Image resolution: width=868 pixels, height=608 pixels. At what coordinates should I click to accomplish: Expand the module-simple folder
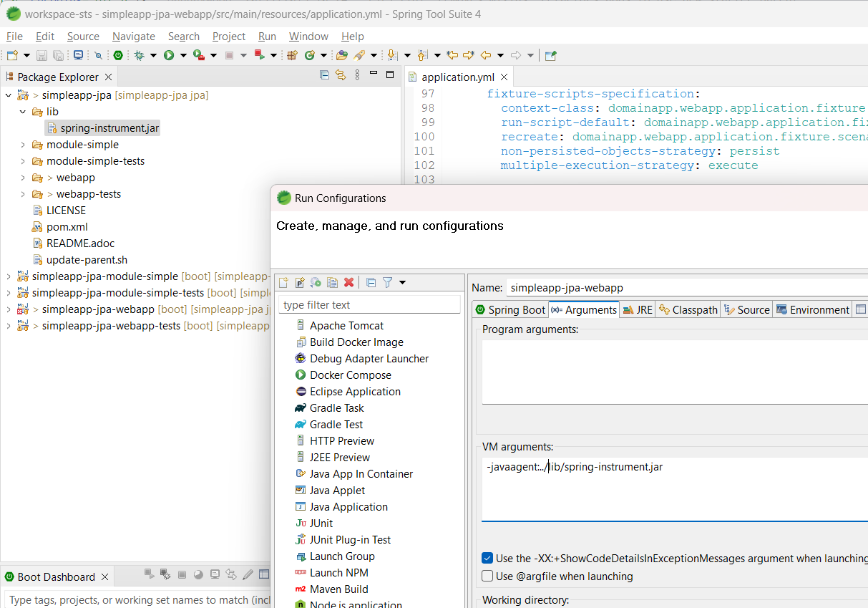click(23, 145)
